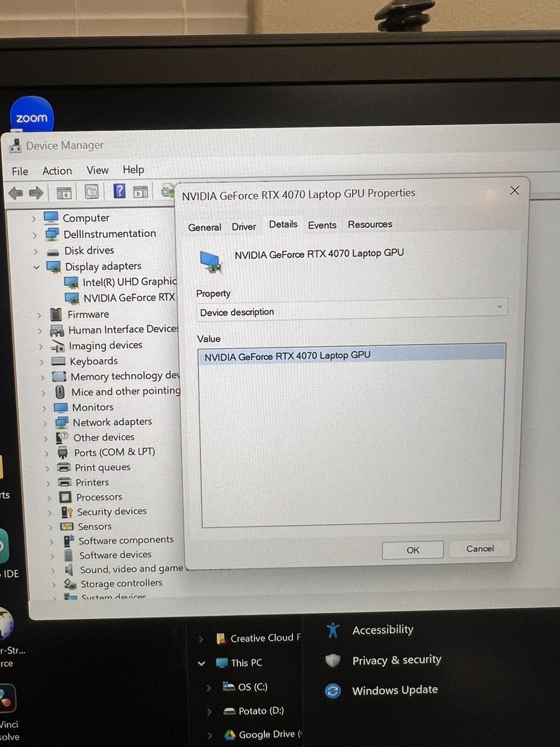Click the Ports (COM & LPT) icon
Viewport: 560px width, 747px height.
pyautogui.click(x=63, y=453)
